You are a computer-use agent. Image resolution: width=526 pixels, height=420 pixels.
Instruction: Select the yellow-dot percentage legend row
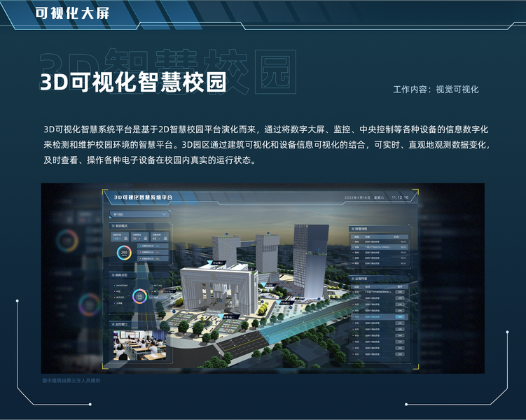point(153,258)
